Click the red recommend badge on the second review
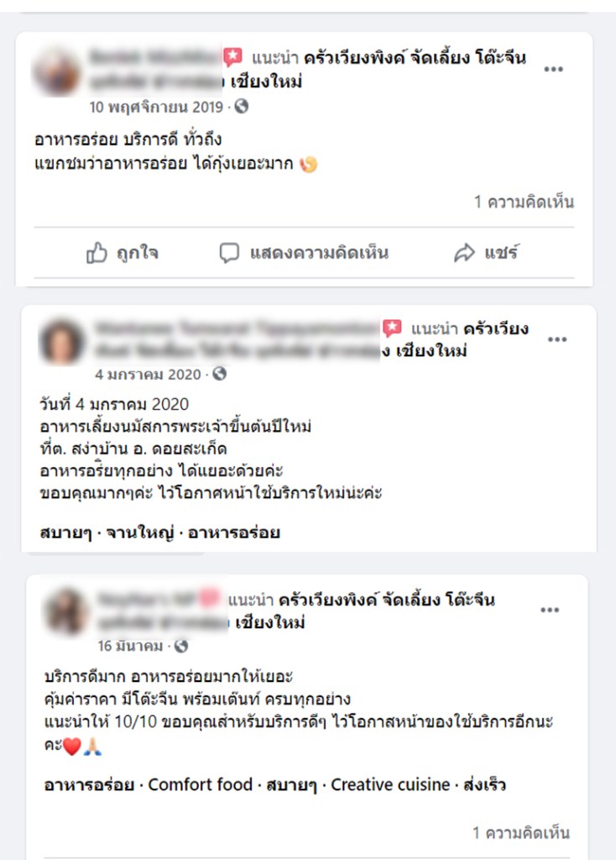The image size is (616, 860). pos(392,328)
